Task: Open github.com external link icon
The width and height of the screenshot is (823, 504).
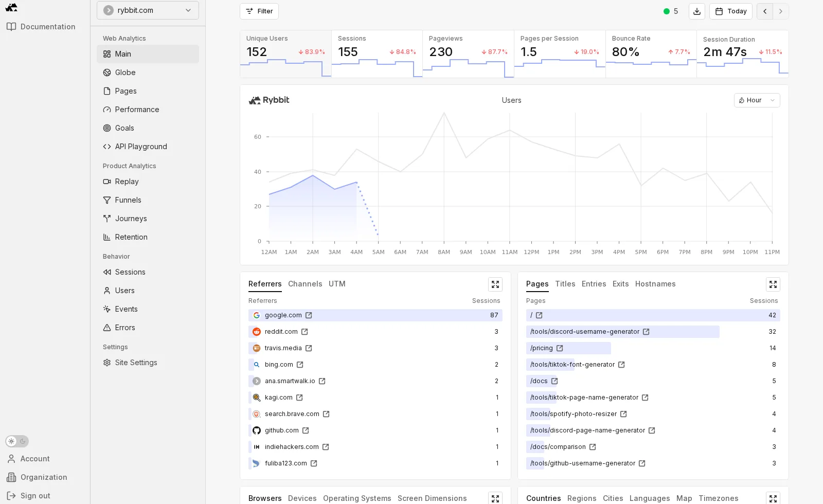Action: pyautogui.click(x=306, y=430)
